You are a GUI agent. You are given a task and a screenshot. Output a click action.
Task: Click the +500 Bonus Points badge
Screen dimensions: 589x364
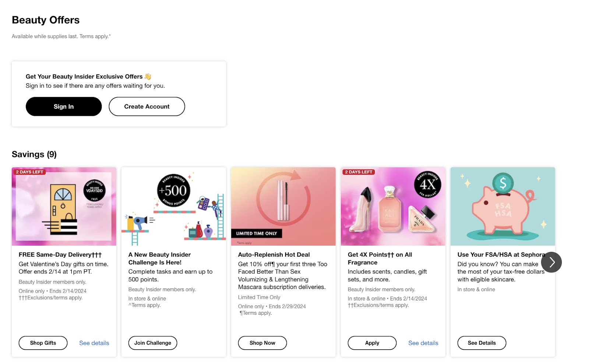coord(174,191)
